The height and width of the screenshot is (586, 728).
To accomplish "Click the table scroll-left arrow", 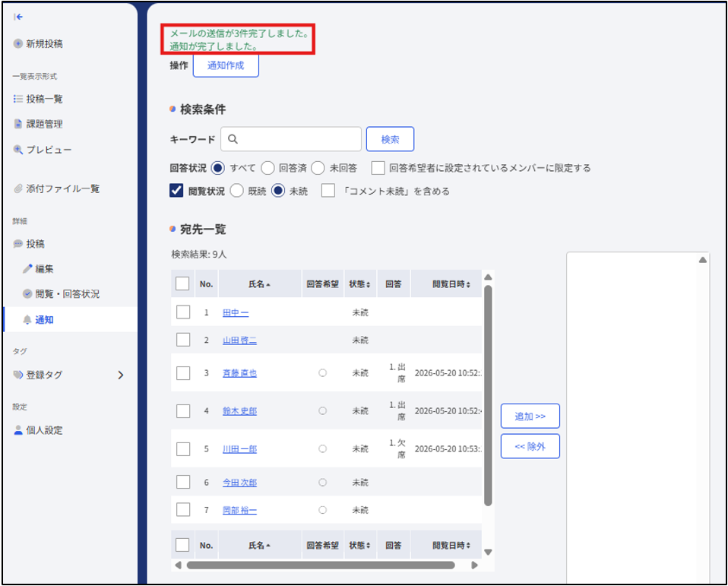I will click(x=178, y=565).
